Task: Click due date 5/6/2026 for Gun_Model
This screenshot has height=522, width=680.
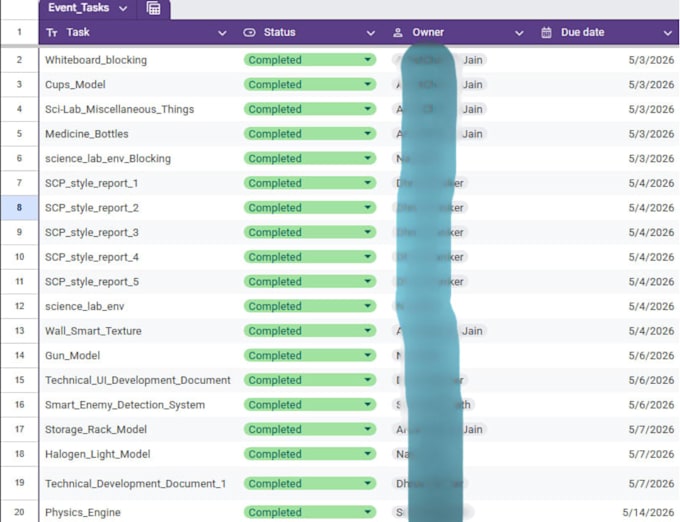Action: 651,356
